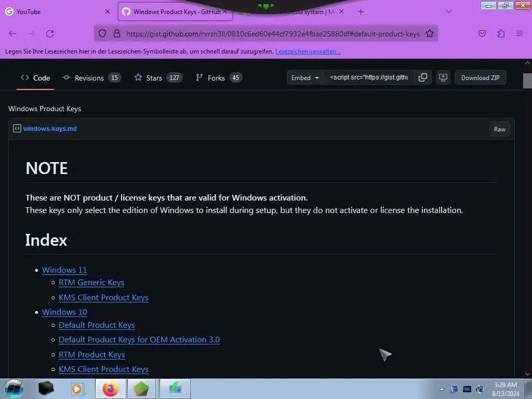Open the Revisions tab
Viewport: 532px width, 399px height.
click(91, 78)
